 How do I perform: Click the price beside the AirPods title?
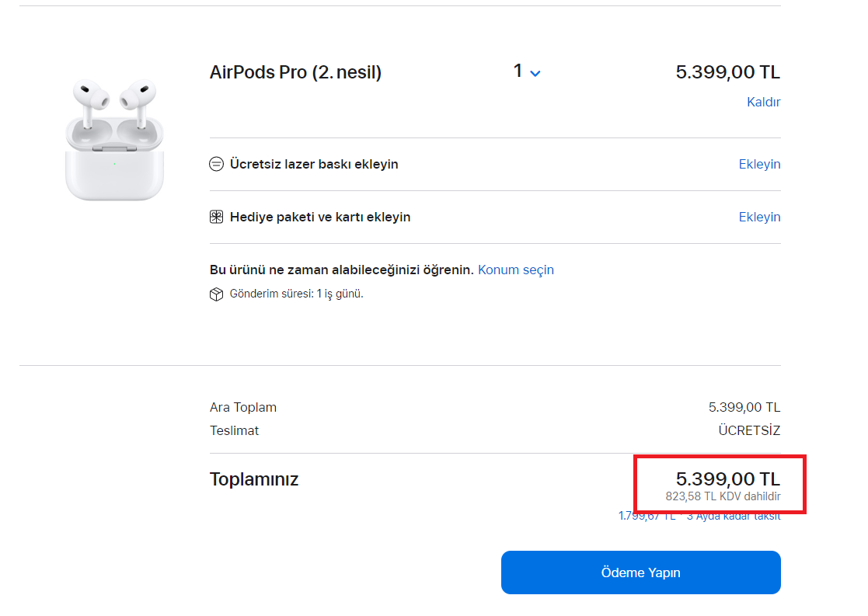727,72
